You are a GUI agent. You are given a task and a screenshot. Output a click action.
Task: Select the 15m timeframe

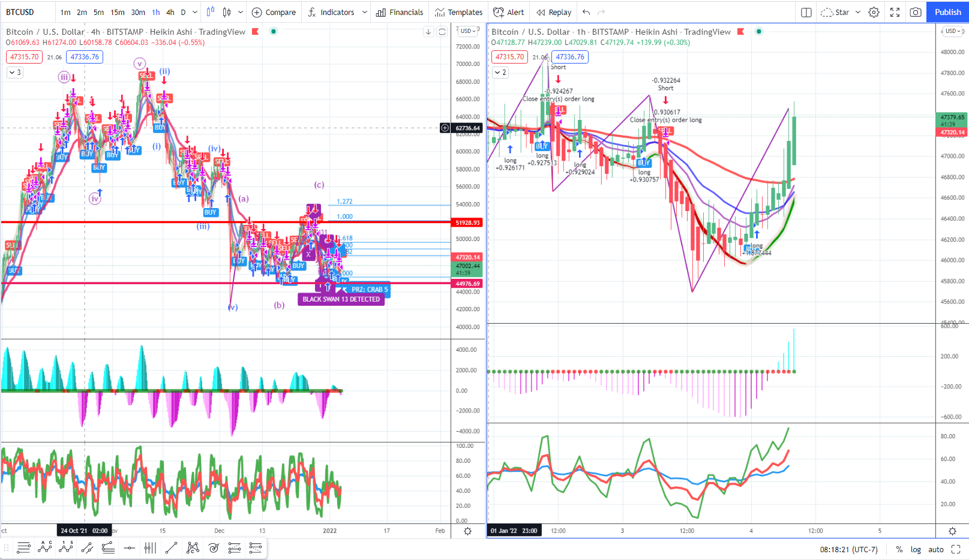(118, 12)
